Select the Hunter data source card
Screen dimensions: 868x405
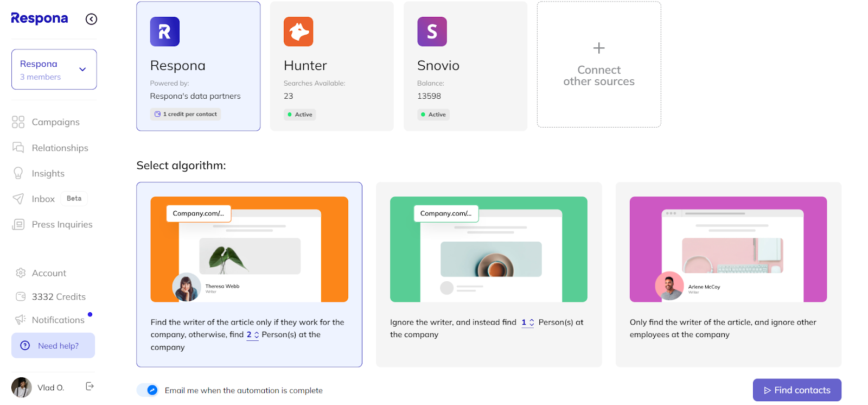[332, 66]
